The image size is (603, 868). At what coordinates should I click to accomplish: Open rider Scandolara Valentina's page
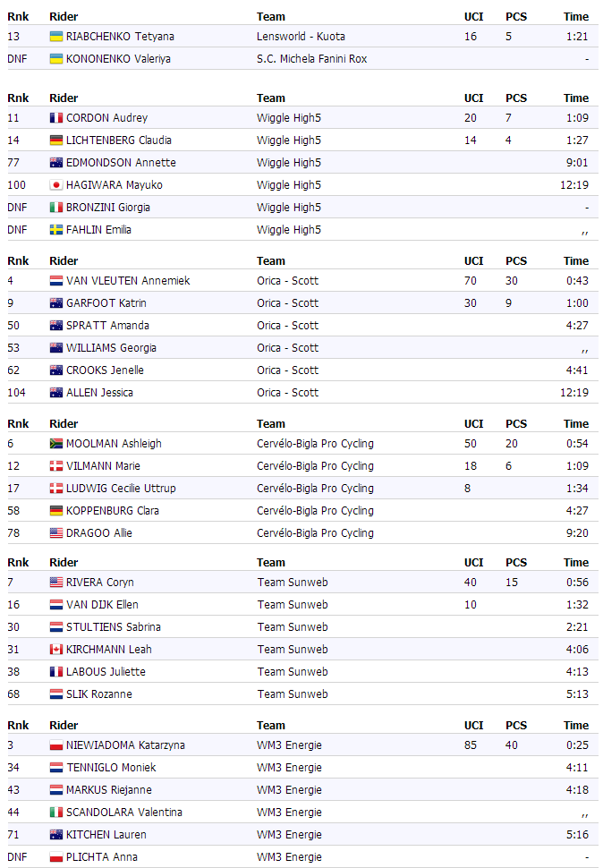(123, 813)
